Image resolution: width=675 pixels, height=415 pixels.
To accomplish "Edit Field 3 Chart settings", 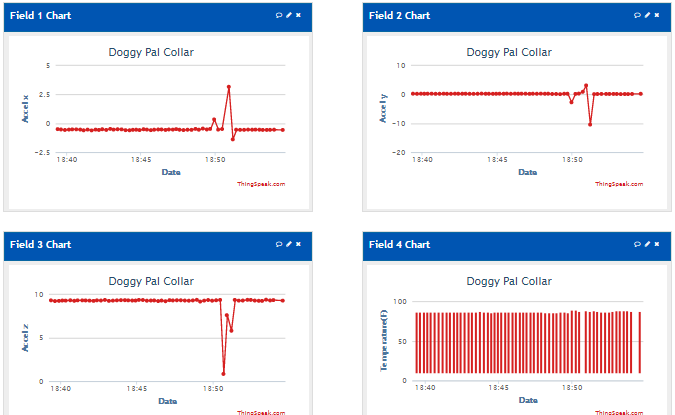I will 288,244.
